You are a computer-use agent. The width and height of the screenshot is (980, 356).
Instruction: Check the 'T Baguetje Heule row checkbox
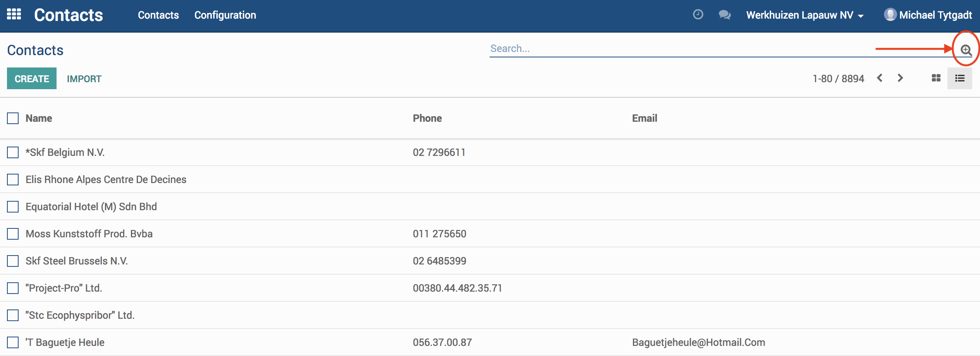pyautogui.click(x=13, y=342)
